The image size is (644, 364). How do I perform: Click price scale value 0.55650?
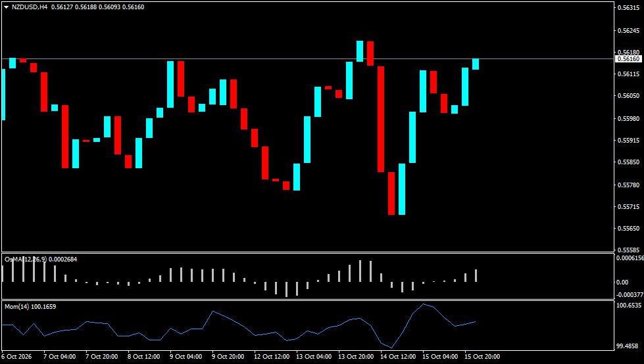point(628,229)
